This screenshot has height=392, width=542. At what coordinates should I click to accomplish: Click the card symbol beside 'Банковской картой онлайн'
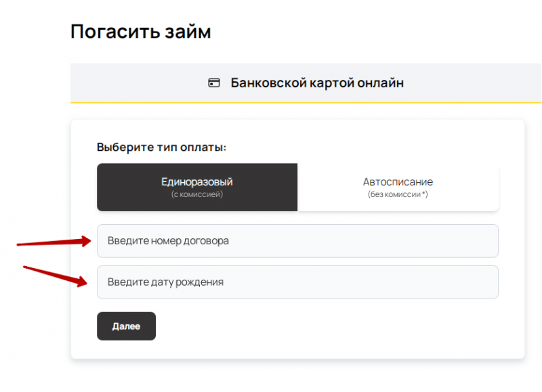tap(214, 82)
